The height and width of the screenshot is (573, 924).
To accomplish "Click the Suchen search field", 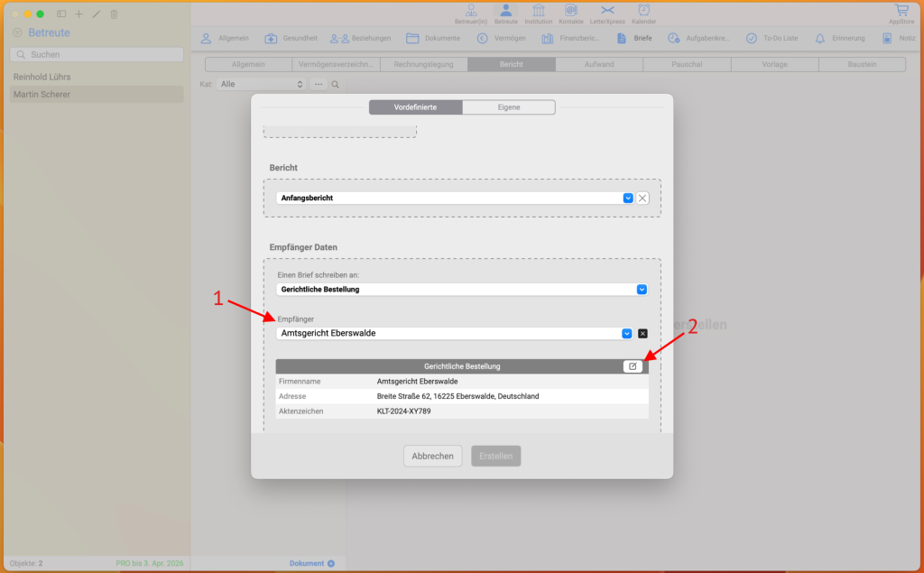I will pyautogui.click(x=97, y=55).
